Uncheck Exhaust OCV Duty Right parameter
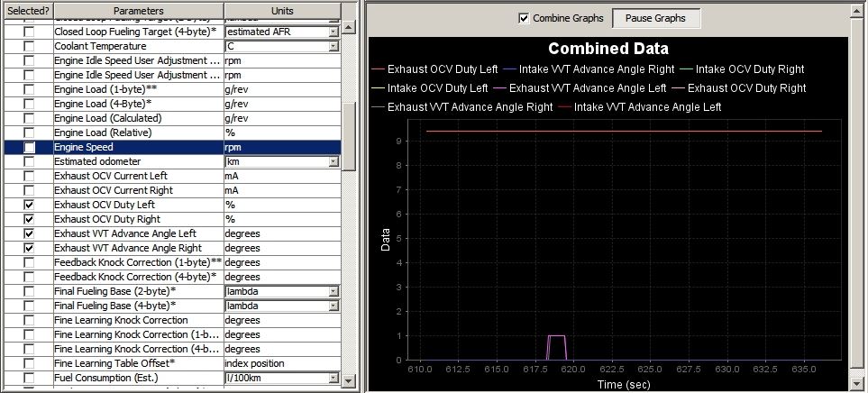 [x=29, y=219]
